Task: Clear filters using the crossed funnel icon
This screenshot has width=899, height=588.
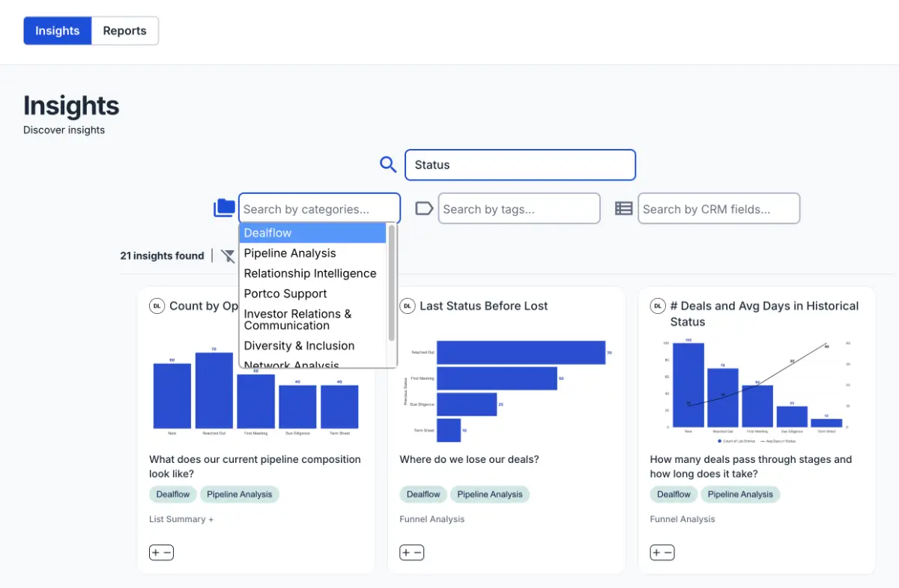Action: pyautogui.click(x=228, y=256)
